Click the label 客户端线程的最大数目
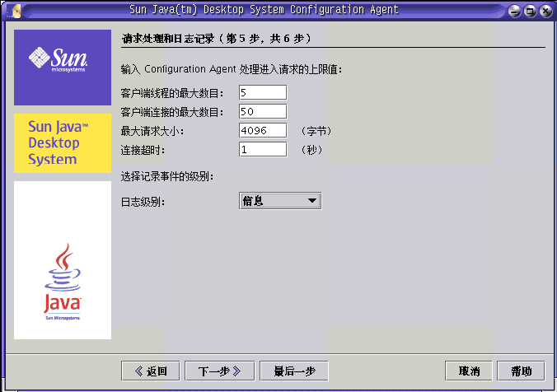Screen dimensions: 557x392 (x=172, y=93)
